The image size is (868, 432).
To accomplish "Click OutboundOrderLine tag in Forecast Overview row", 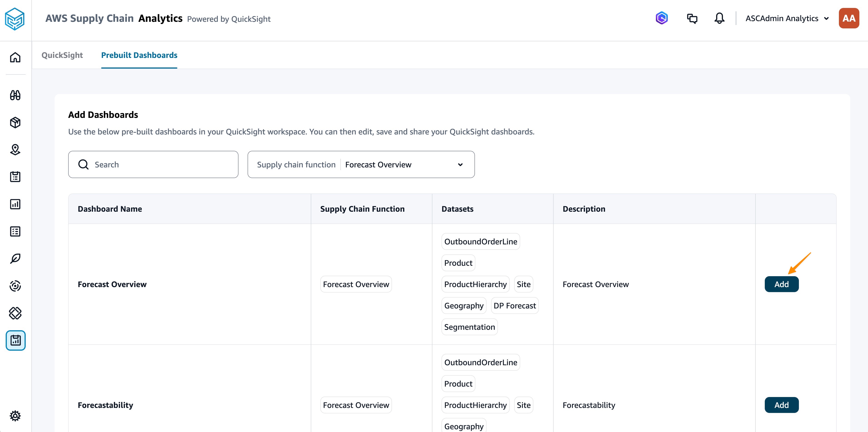I will pos(481,241).
